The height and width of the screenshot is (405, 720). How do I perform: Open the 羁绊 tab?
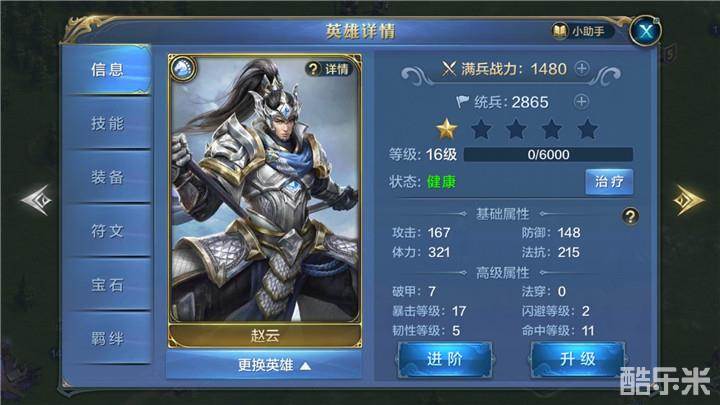107,338
